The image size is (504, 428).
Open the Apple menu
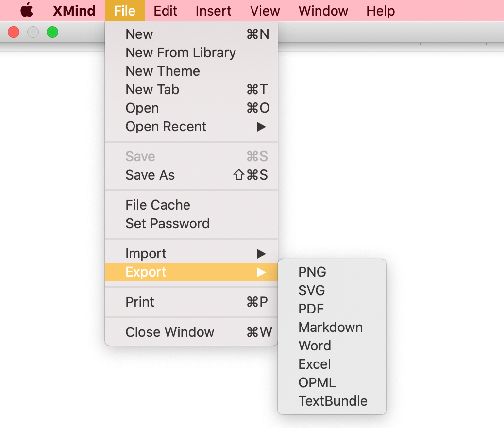click(27, 11)
